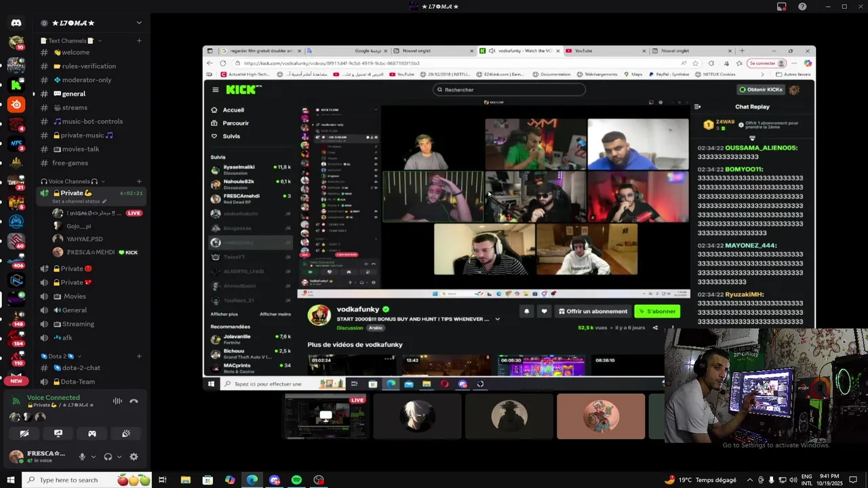Open Task View on the taskbar
This screenshot has width=868, height=488.
coord(162,480)
